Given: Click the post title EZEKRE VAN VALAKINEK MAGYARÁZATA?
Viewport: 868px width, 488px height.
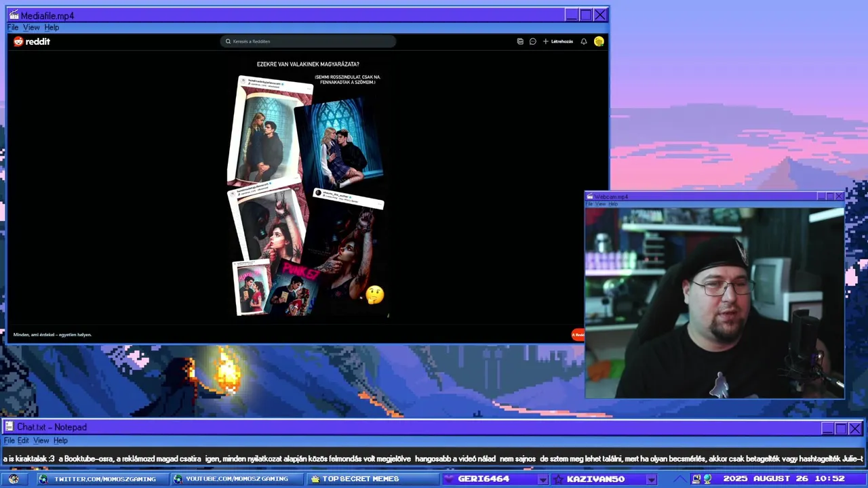Looking at the screenshot, I should pos(308,64).
